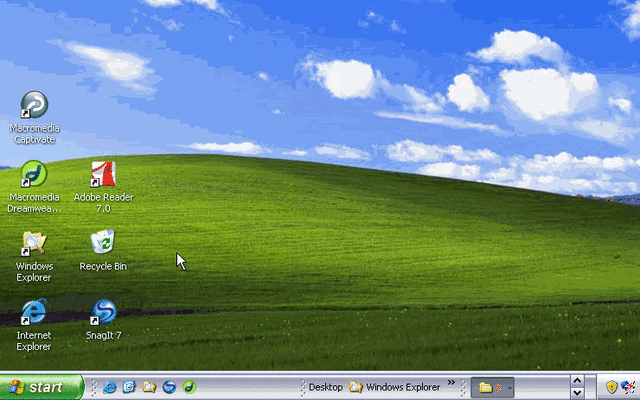This screenshot has height=400, width=640.
Task: Open the Macromedia Captivate desktop shortcut
Action: pyautogui.click(x=34, y=105)
